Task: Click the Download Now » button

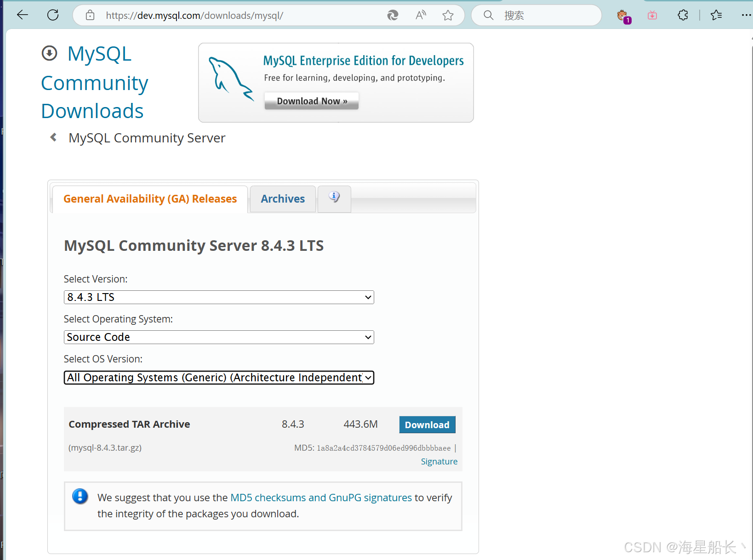Action: click(x=312, y=101)
